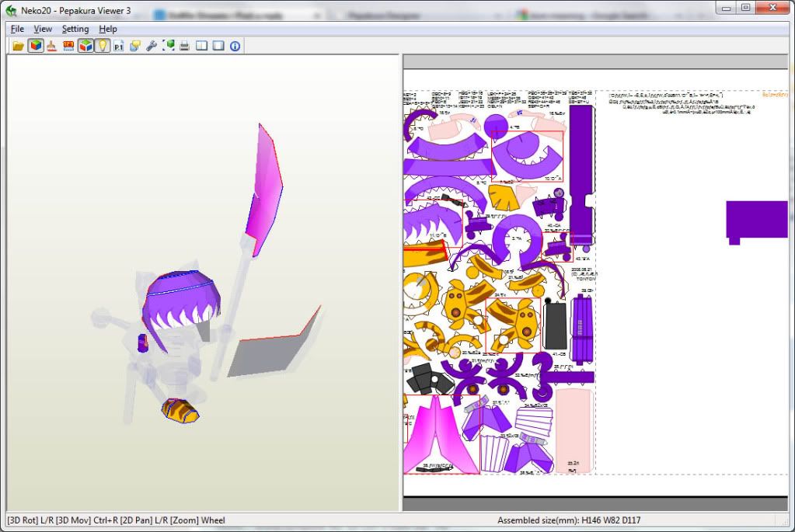This screenshot has height=532, width=795.
Task: Click the green cube fit-view icon
Action: 169,46
